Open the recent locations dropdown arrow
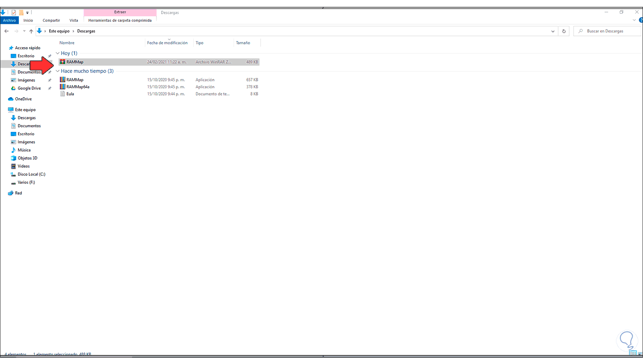This screenshot has height=364, width=643. pyautogui.click(x=24, y=31)
